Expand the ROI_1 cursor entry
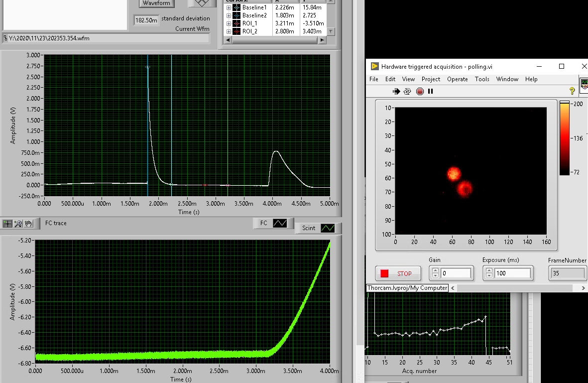The height and width of the screenshot is (383, 588). pos(229,23)
